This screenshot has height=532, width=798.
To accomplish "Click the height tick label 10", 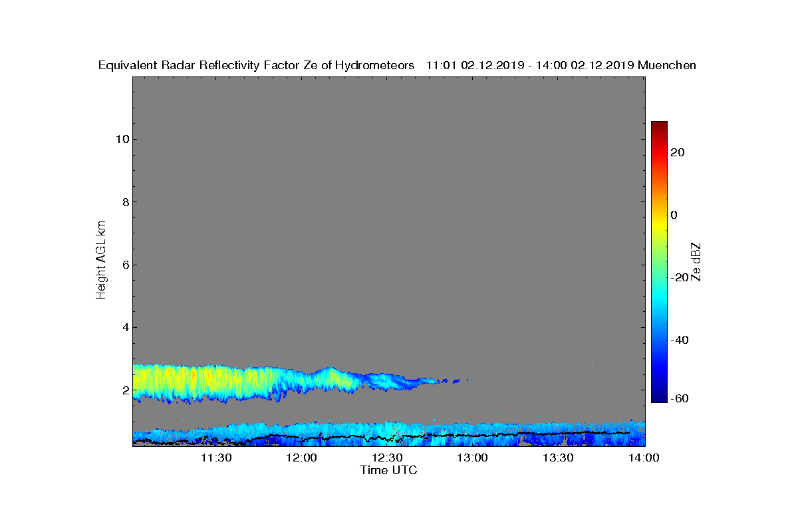I will pyautogui.click(x=122, y=139).
